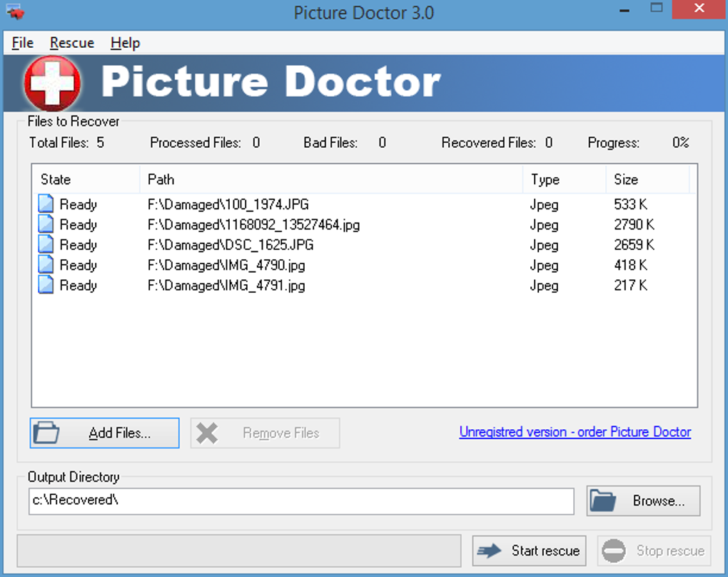Open the Unregistred version order link

pos(575,432)
